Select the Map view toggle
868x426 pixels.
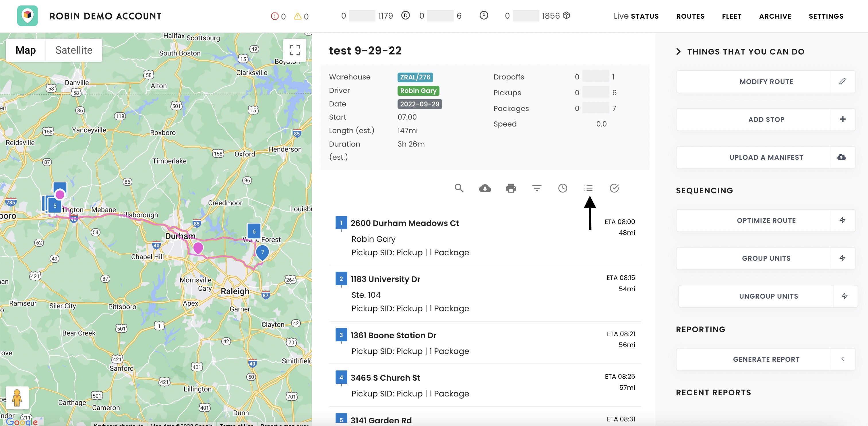point(26,50)
